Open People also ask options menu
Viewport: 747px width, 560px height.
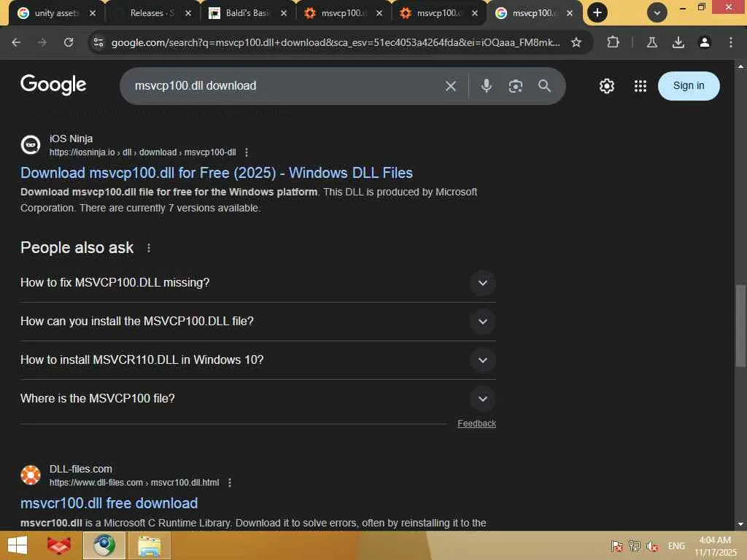149,248
